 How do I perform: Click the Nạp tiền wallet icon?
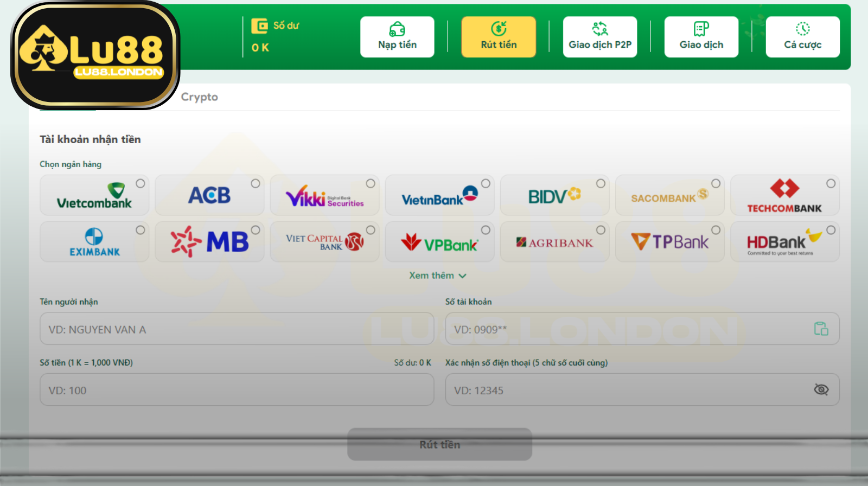point(397,29)
